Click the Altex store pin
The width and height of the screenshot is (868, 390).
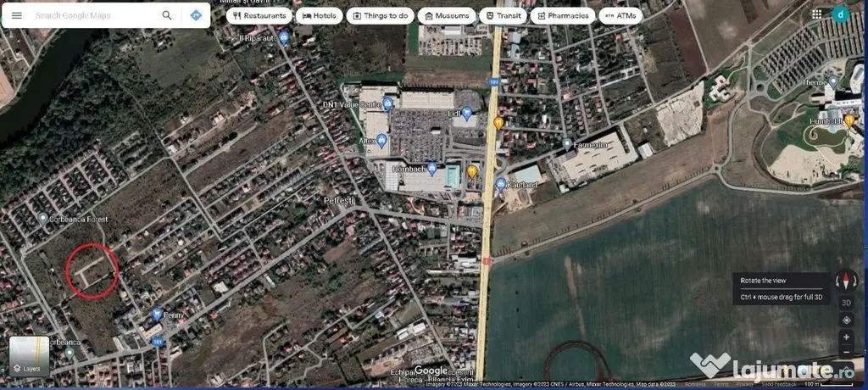click(x=381, y=140)
